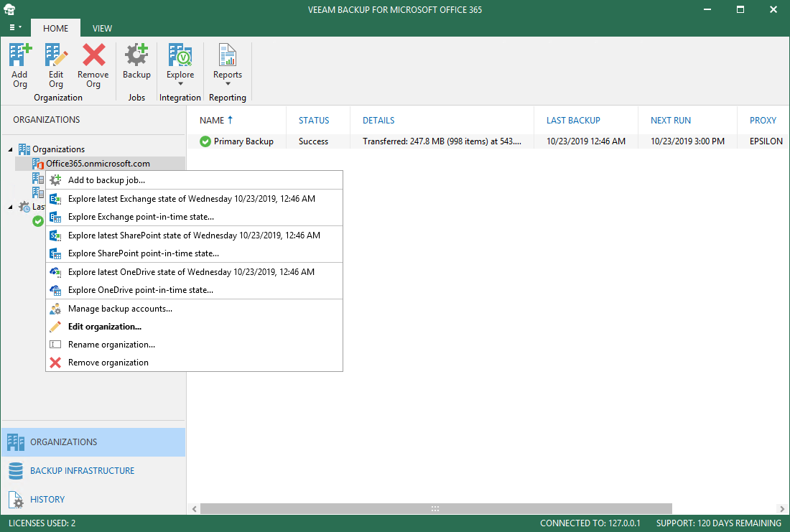Select the Office365.onmicrosoft.com tree item
The width and height of the screenshot is (790, 532).
coord(101,164)
